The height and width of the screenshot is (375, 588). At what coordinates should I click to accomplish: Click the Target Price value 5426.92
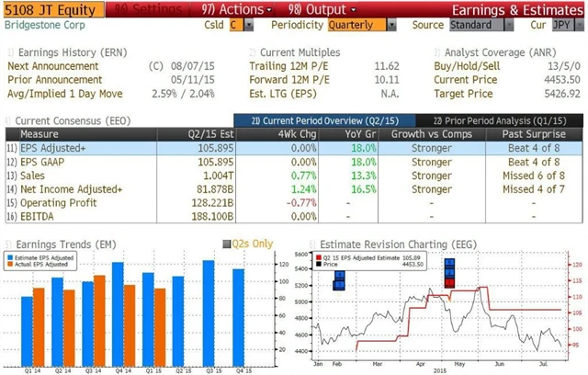tap(562, 94)
